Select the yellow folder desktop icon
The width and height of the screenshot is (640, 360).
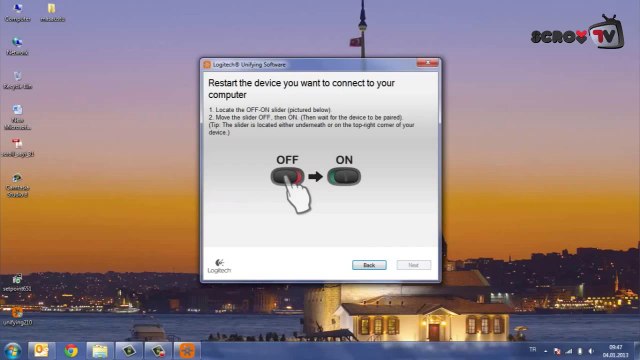pyautogui.click(x=52, y=12)
